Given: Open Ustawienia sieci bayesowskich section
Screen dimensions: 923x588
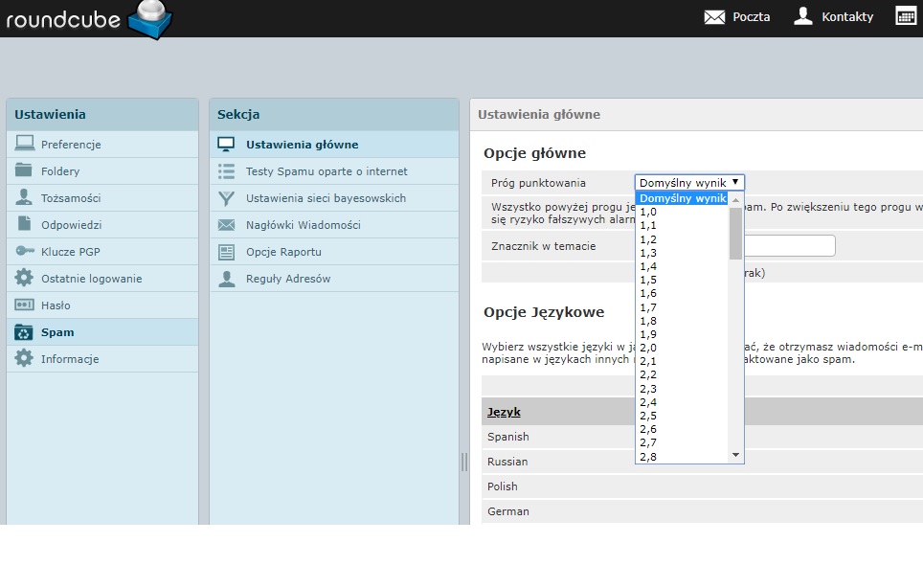Looking at the screenshot, I should [x=326, y=198].
